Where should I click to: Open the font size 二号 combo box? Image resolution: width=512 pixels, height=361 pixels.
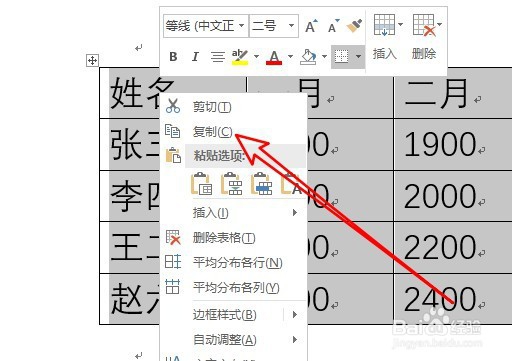click(274, 26)
